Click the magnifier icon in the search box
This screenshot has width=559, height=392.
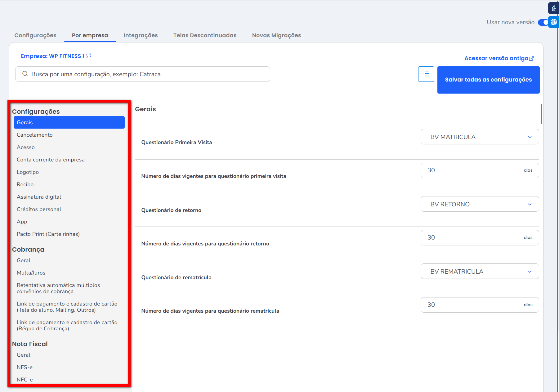[25, 74]
